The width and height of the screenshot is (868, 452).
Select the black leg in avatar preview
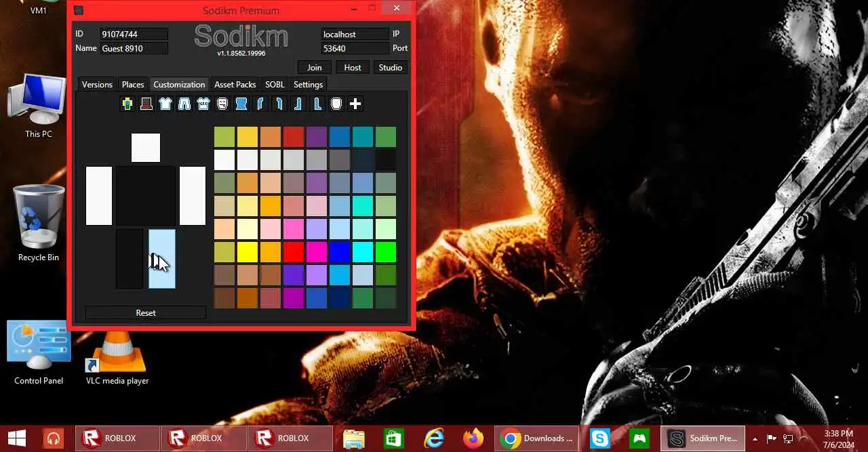[x=130, y=259]
